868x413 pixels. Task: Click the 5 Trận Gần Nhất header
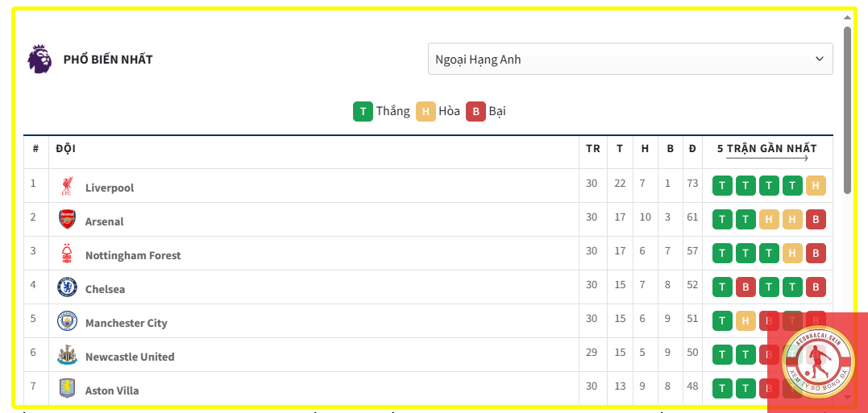point(766,149)
